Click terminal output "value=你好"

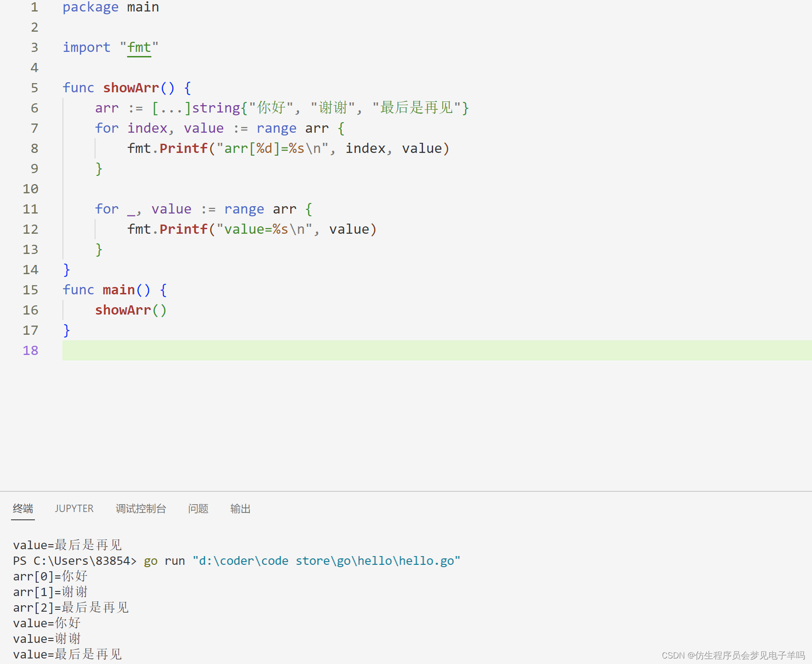click(x=47, y=623)
